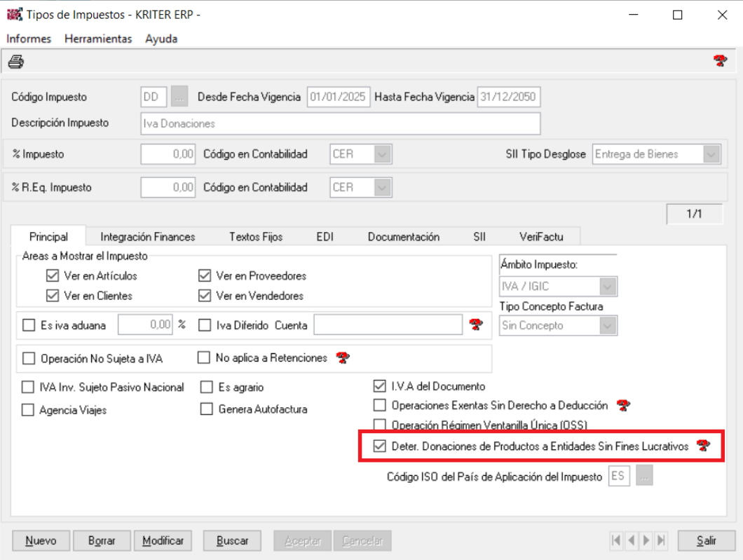Expand the Tipo Concepto Factura dropdown
The width and height of the screenshot is (743, 560).
[x=608, y=325]
